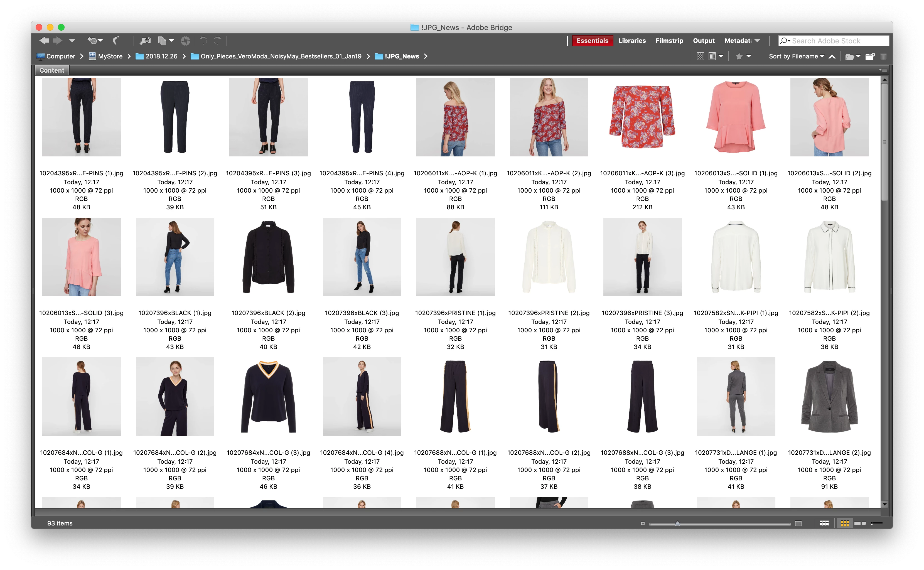This screenshot has width=924, height=570.
Task: Click the smaller thumbnail size icon
Action: pos(643,523)
